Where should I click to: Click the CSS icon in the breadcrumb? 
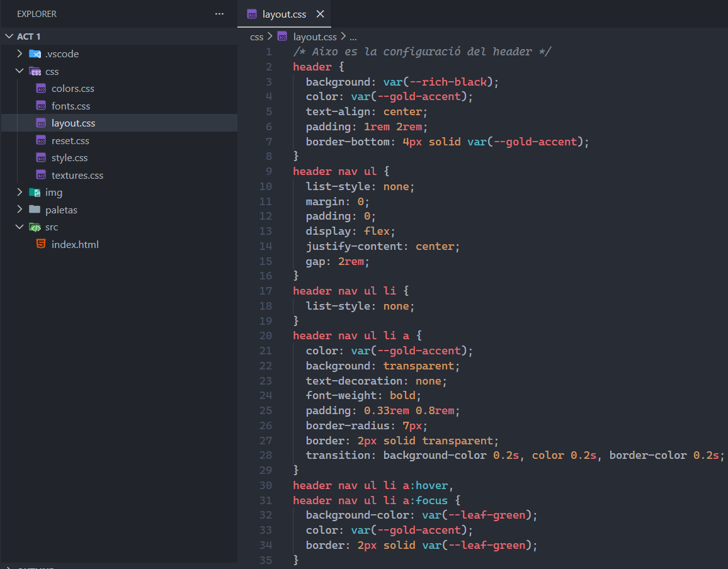pyautogui.click(x=282, y=37)
